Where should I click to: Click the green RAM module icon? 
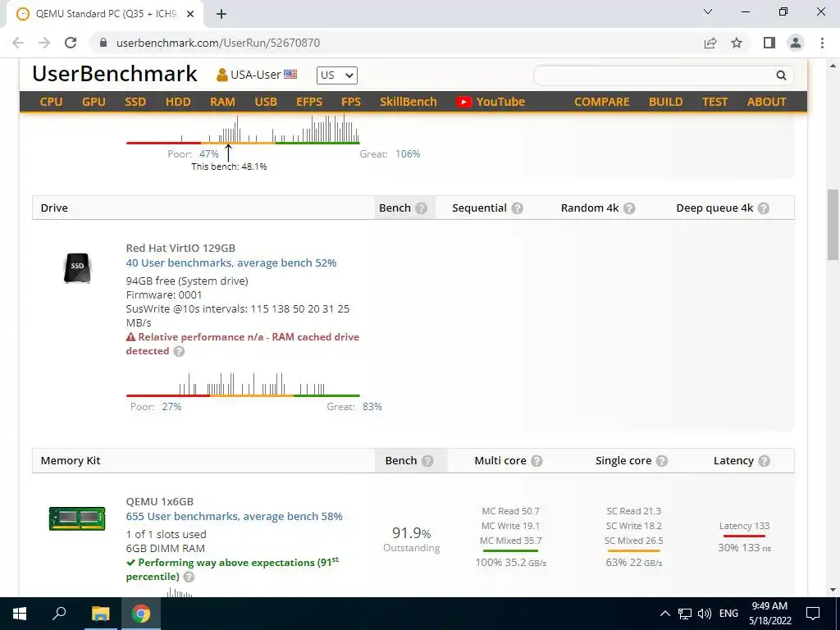[x=77, y=518]
